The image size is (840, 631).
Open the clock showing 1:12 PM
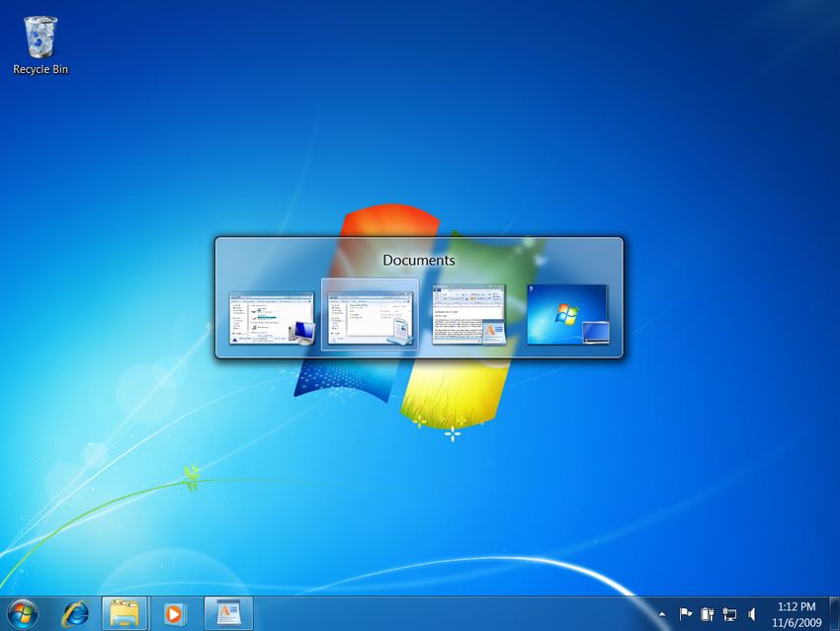click(x=797, y=614)
